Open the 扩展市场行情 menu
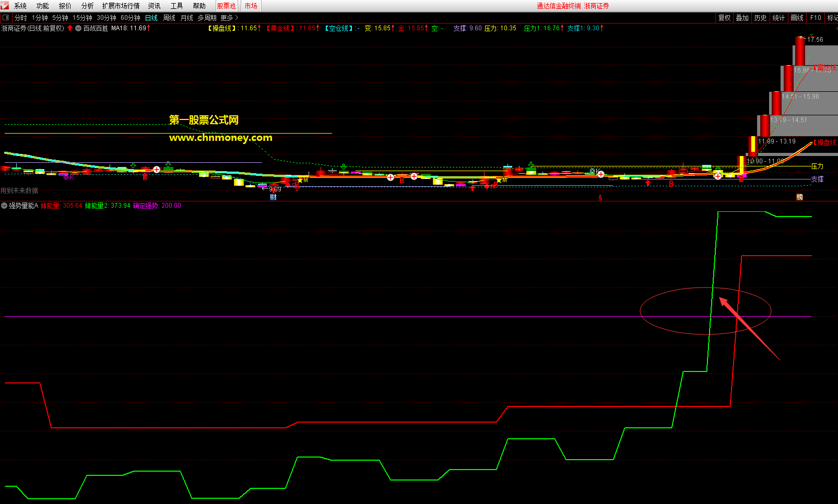This screenshot has width=838, height=504. point(121,6)
